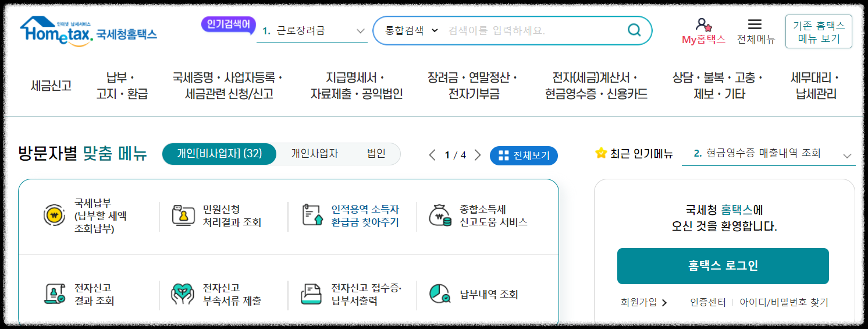Screen dimensions: 868x329
Task: Open 민원신청 처리결과 조회 link text
Action: click(232, 215)
